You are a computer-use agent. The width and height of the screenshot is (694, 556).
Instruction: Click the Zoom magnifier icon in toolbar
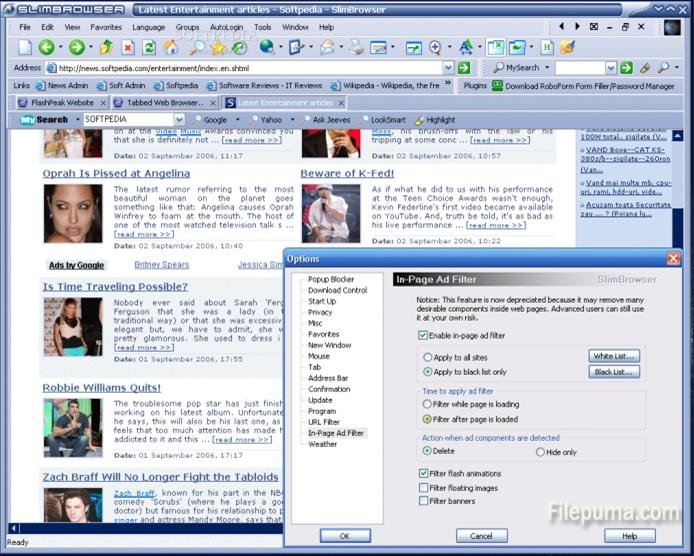[x=436, y=47]
